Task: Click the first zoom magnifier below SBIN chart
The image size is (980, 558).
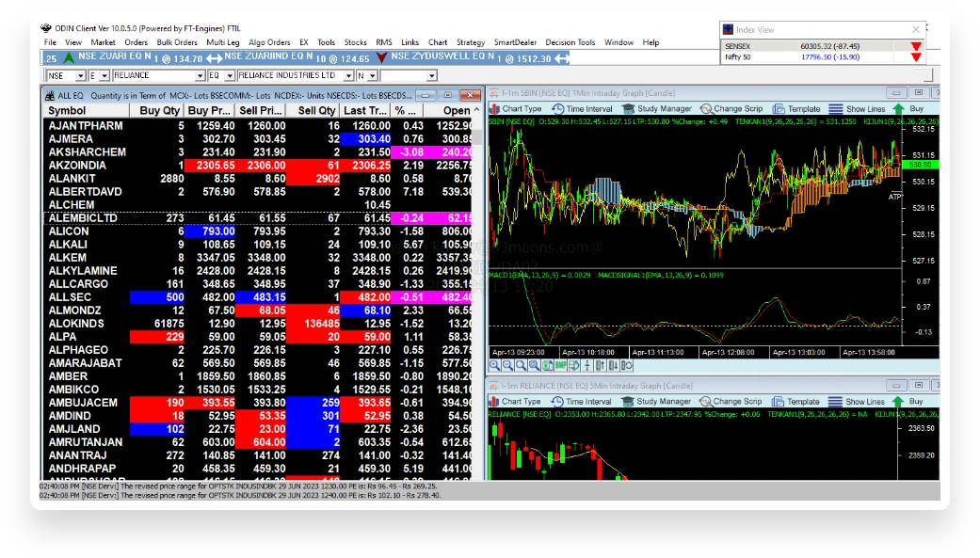Action: 495,365
